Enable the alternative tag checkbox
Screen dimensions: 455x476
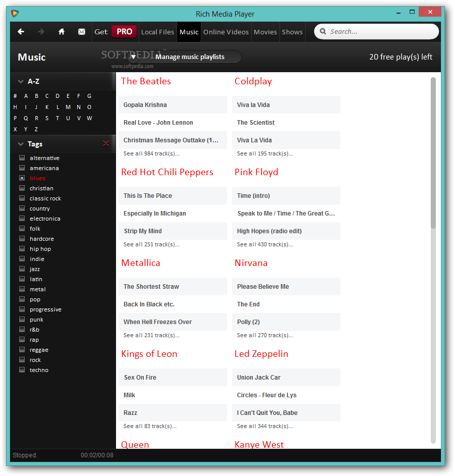pyautogui.click(x=22, y=158)
